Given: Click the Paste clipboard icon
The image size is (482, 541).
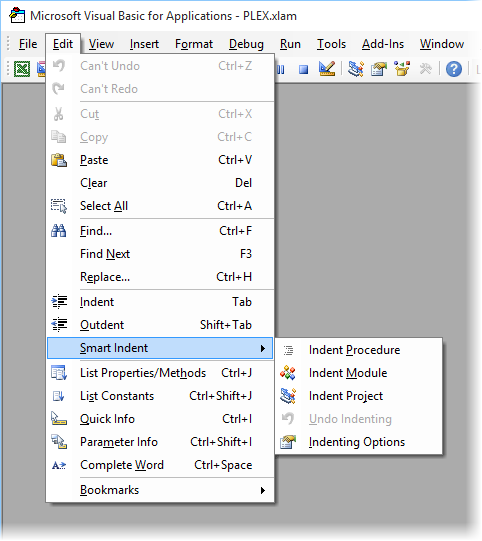Looking at the screenshot, I should tap(59, 160).
